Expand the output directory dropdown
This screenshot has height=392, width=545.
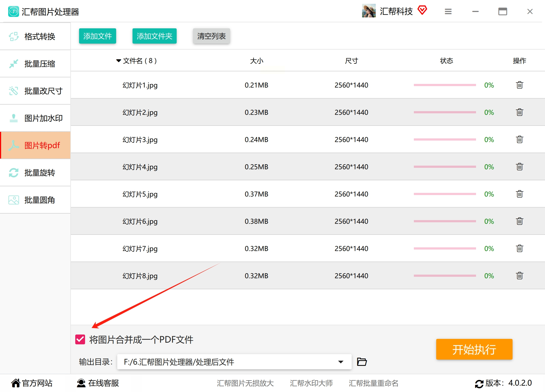(x=341, y=362)
